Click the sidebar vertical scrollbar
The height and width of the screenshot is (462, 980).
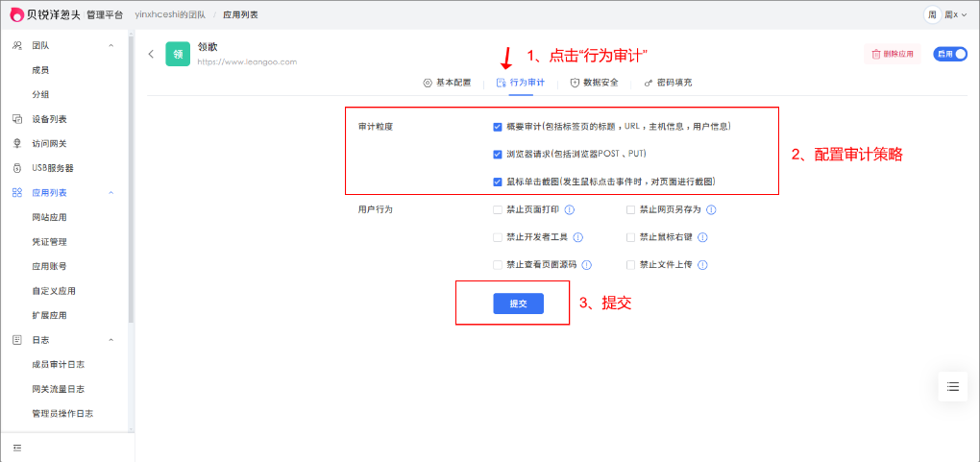[132, 179]
